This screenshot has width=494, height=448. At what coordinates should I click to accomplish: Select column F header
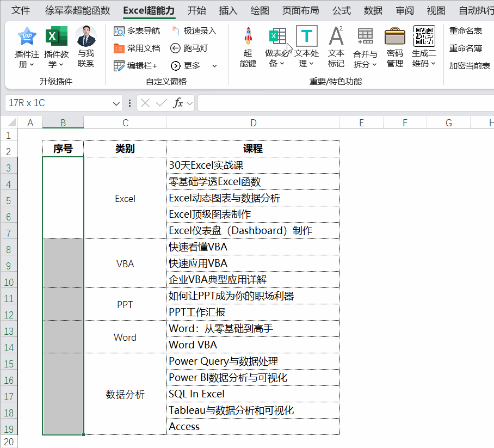tap(405, 122)
